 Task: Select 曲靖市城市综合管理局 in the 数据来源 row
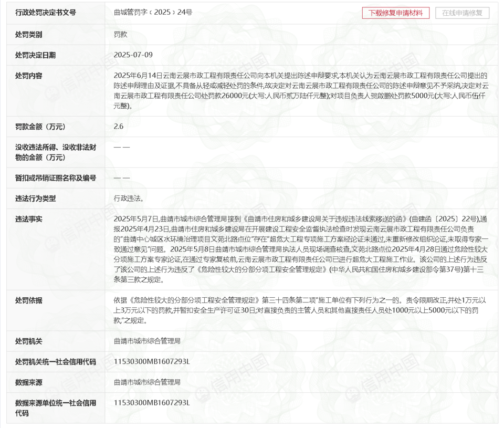click(147, 382)
